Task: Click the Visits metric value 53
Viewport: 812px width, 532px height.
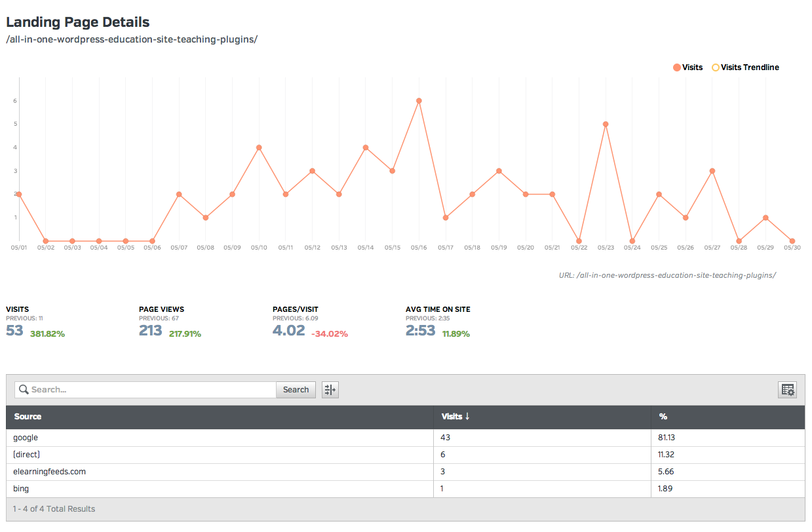Action: pos(15,331)
